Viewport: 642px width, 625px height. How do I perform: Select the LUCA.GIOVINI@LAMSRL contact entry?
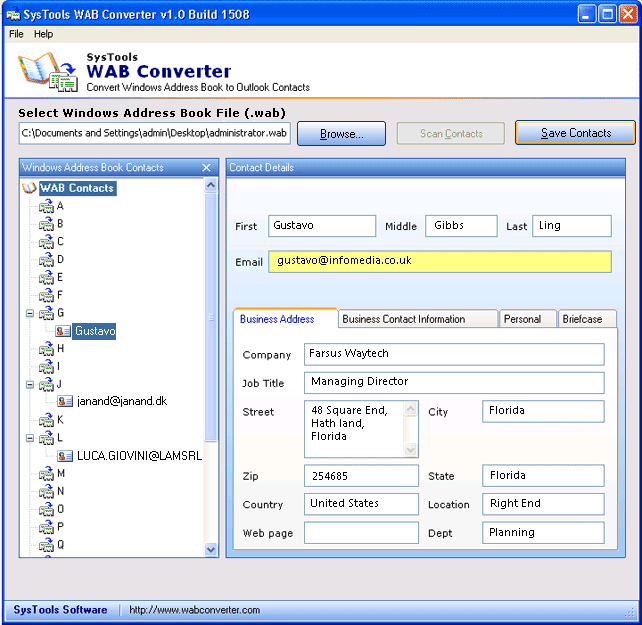pyautogui.click(x=139, y=456)
